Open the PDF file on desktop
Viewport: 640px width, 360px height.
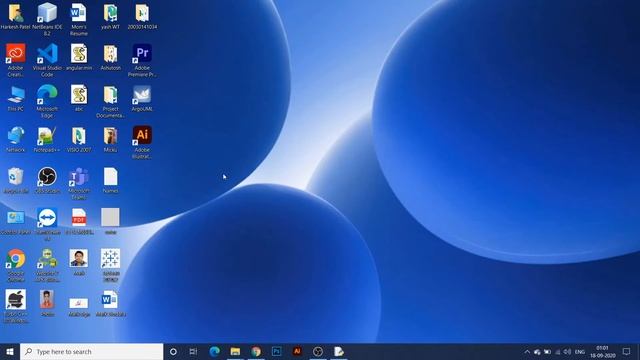[78, 218]
